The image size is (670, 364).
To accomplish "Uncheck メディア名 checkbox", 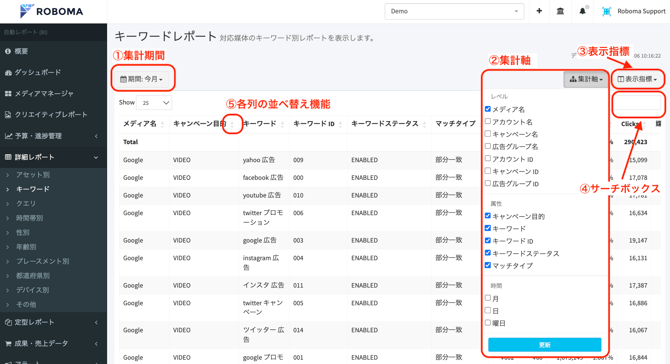I will [488, 109].
